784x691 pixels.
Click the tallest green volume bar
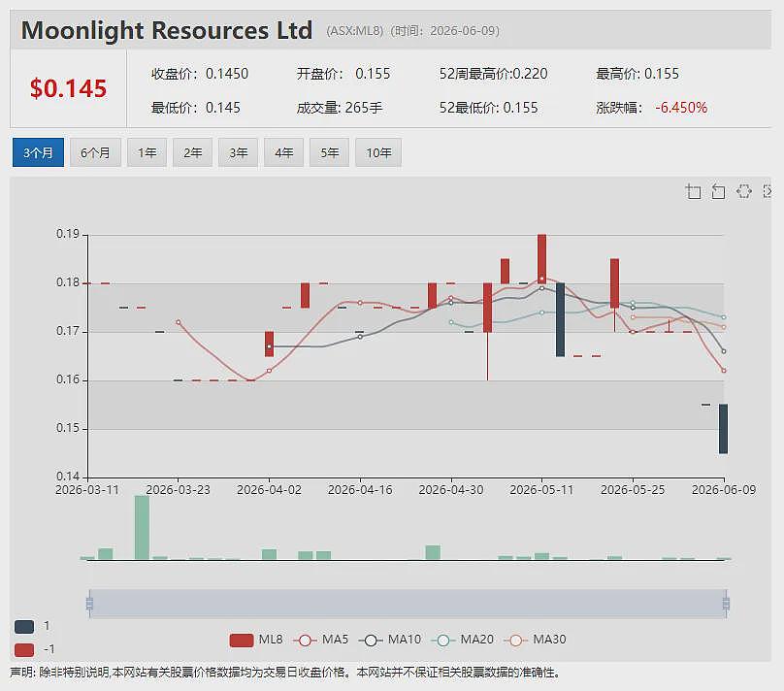[142, 528]
